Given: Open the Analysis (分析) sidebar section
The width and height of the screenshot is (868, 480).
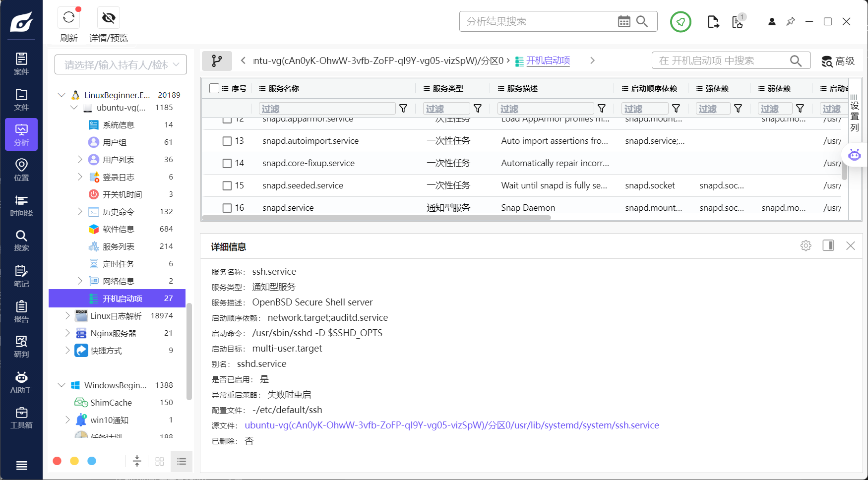Looking at the screenshot, I should click(21, 134).
